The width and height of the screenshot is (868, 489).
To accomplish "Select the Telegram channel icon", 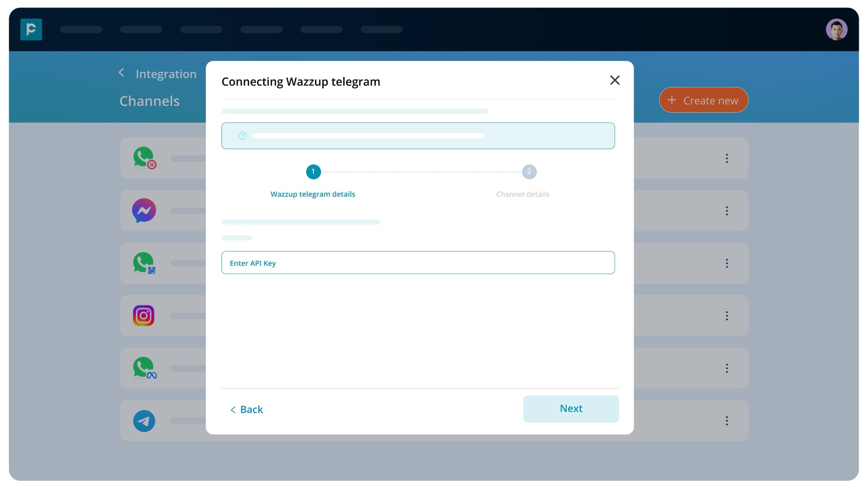I will point(144,420).
